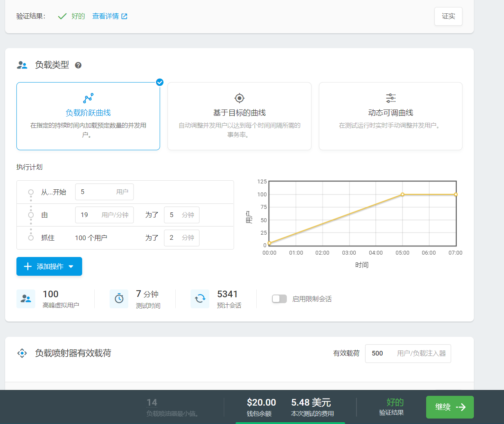Image resolution: width=504 pixels, height=424 pixels.
Task: Click the $20.00 钱包余额 value
Action: (261, 402)
